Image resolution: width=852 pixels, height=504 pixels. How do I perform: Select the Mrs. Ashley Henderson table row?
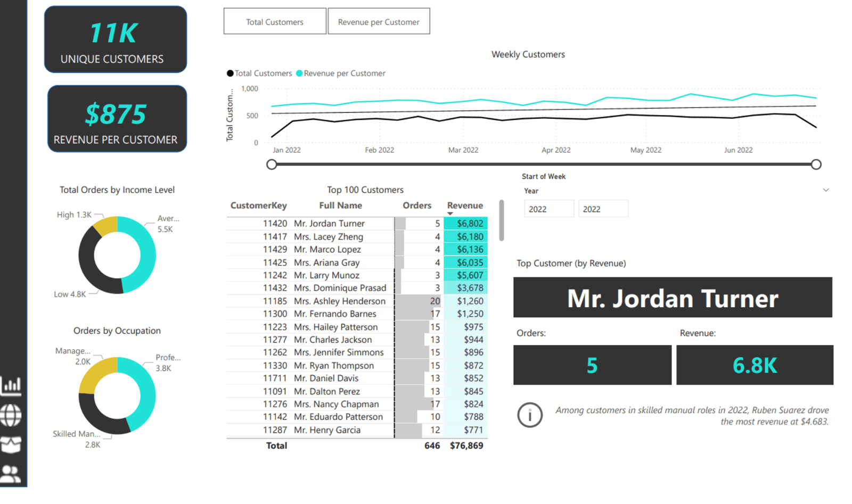(x=339, y=301)
